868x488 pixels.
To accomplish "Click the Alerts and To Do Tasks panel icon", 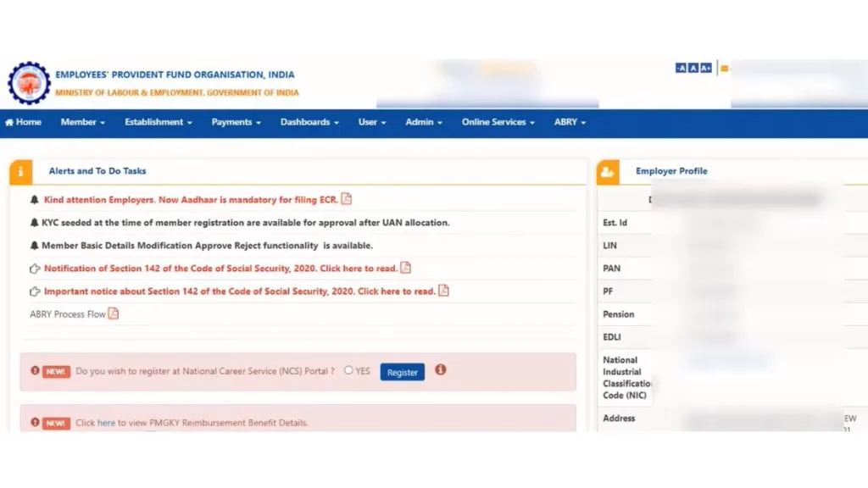I will tap(20, 171).
